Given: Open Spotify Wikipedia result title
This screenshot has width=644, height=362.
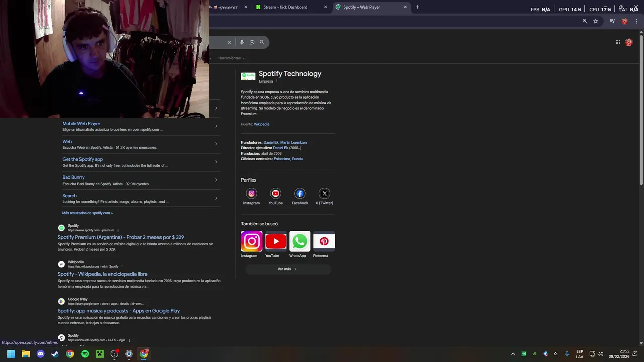Looking at the screenshot, I should pyautogui.click(x=103, y=274).
